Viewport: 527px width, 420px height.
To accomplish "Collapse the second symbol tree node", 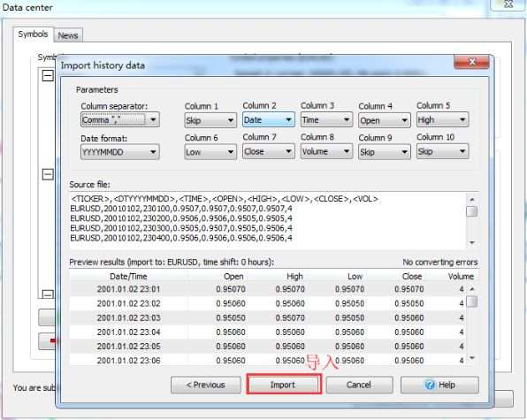I will [48, 174].
